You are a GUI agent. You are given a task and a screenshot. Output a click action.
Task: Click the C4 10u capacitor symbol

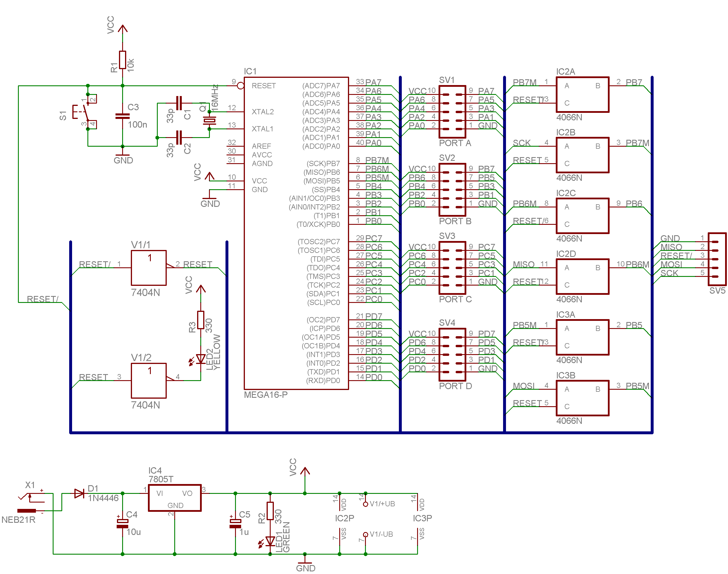(122, 523)
